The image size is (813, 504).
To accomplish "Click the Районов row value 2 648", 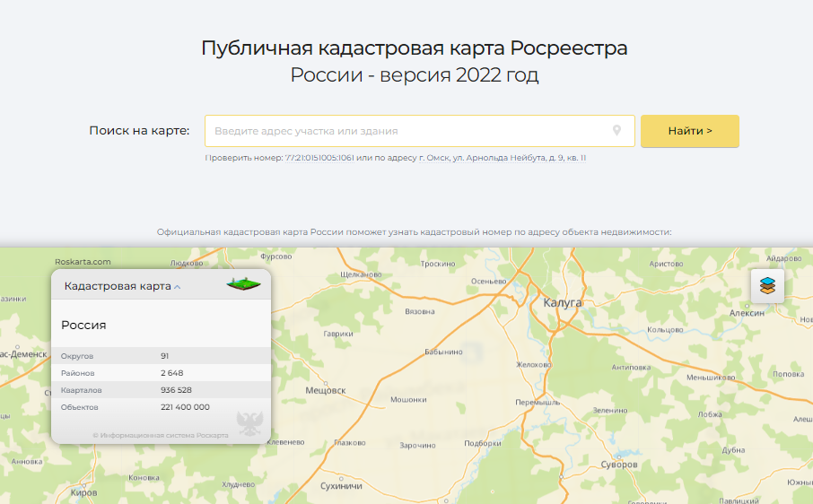I will pyautogui.click(x=172, y=373).
